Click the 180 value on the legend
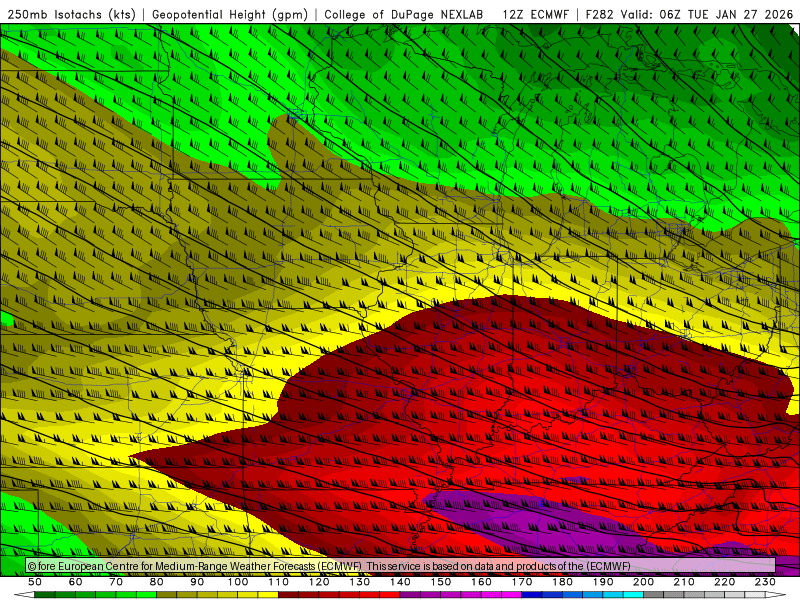Screen dimensions: 800x600 point(562,582)
